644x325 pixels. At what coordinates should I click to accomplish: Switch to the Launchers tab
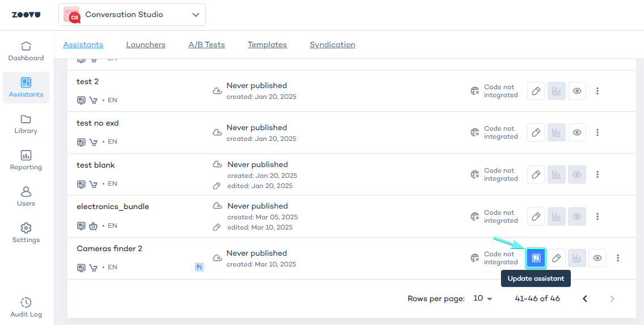coord(146,44)
